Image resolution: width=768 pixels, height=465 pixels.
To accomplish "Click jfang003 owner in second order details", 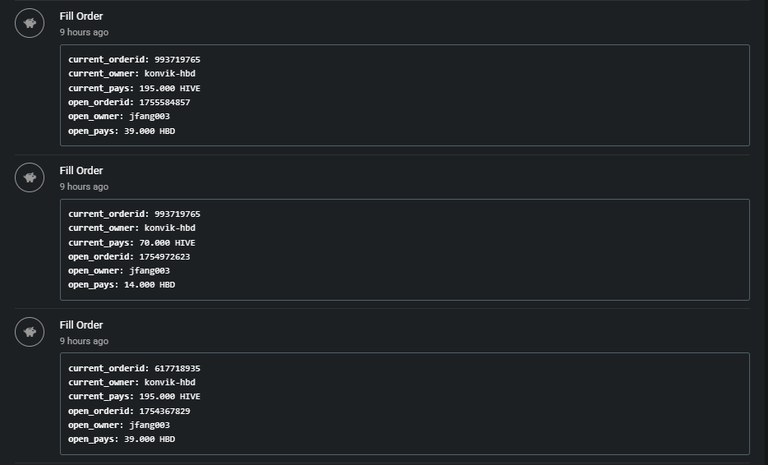I will click(149, 270).
